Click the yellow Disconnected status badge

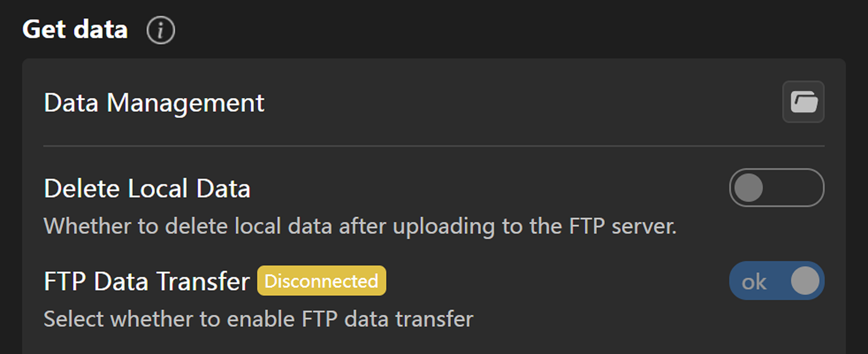tap(321, 281)
